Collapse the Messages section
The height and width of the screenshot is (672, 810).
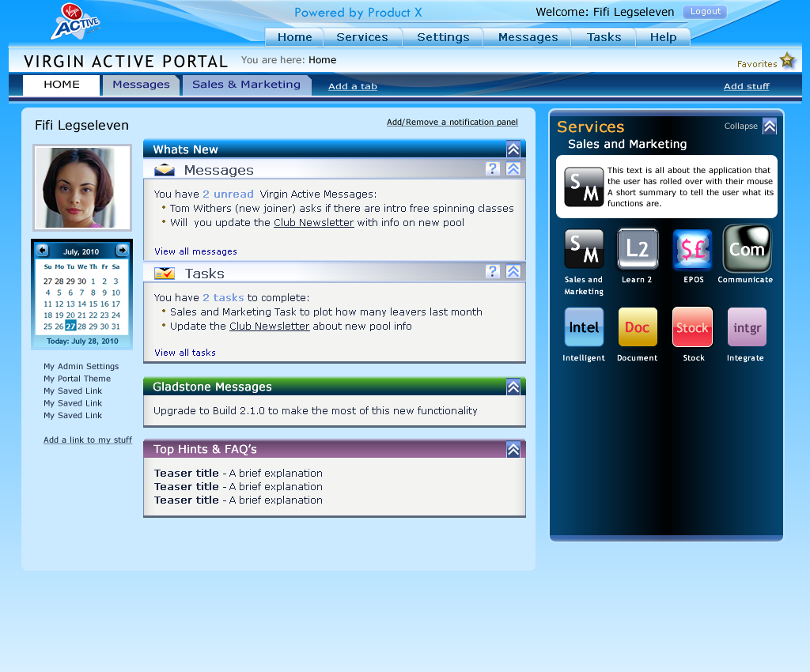coord(513,168)
